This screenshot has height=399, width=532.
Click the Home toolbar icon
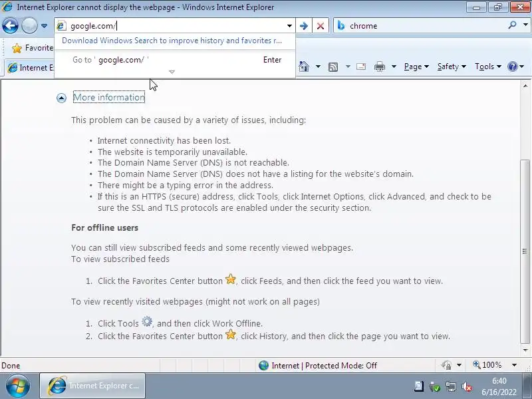[304, 66]
